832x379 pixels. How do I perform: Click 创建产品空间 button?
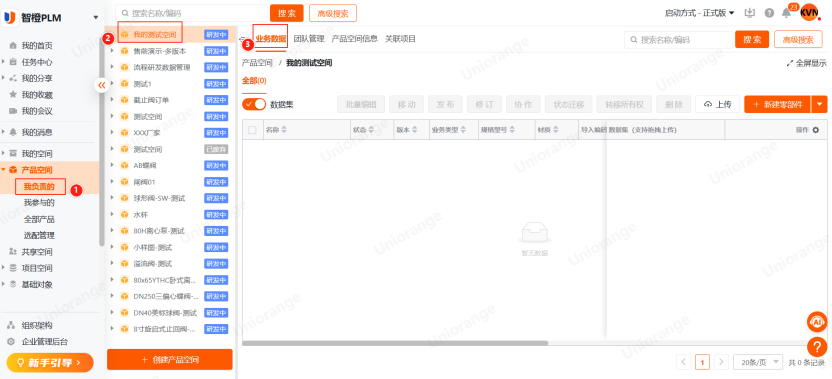tap(170, 359)
